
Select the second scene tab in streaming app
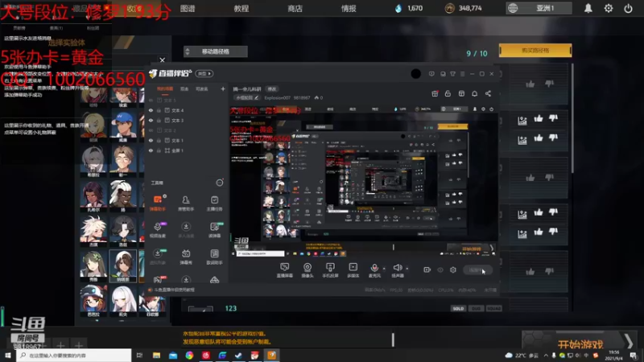coord(184,88)
